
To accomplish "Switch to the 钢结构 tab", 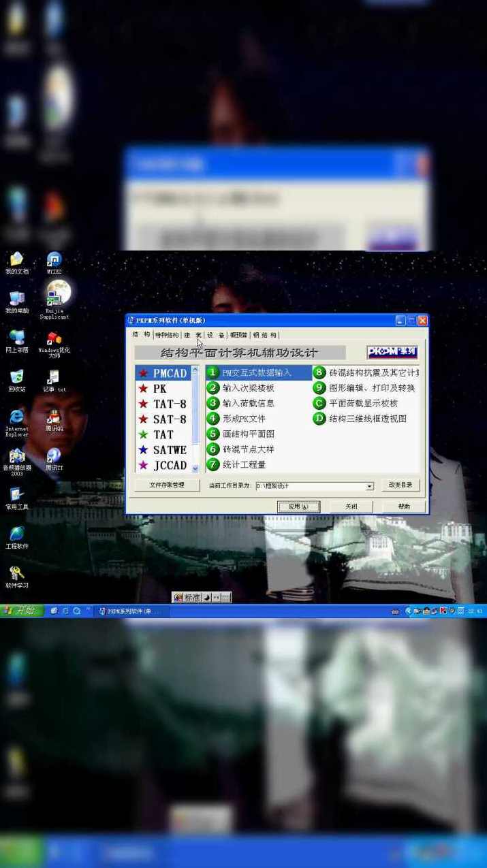I will pyautogui.click(x=264, y=335).
